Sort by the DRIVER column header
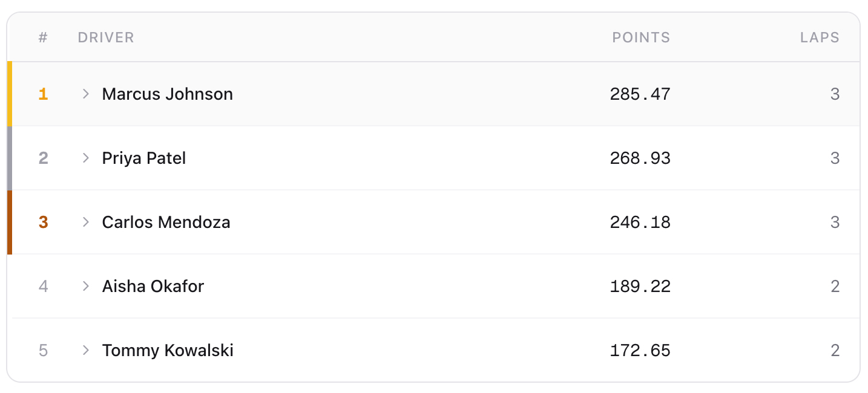 (x=106, y=37)
